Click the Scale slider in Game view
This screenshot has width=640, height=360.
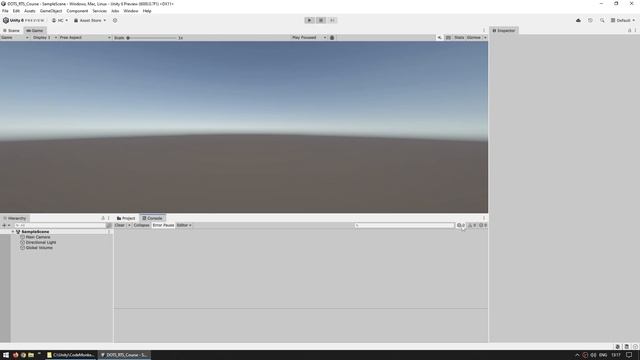click(x=152, y=38)
